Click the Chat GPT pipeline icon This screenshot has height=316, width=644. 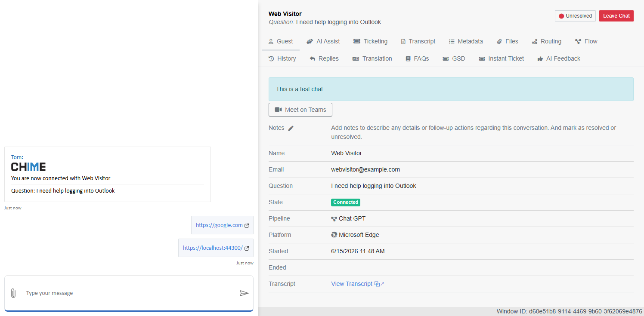tap(334, 218)
